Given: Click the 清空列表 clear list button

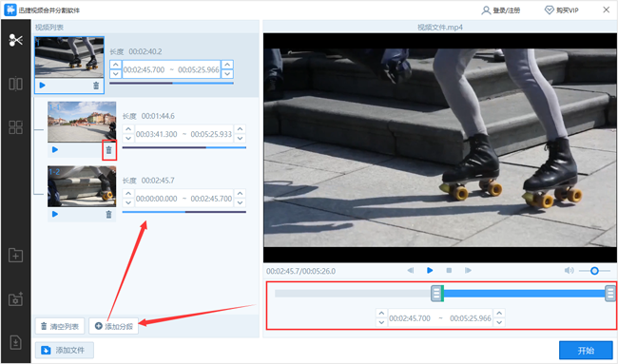Looking at the screenshot, I should click(x=60, y=326).
